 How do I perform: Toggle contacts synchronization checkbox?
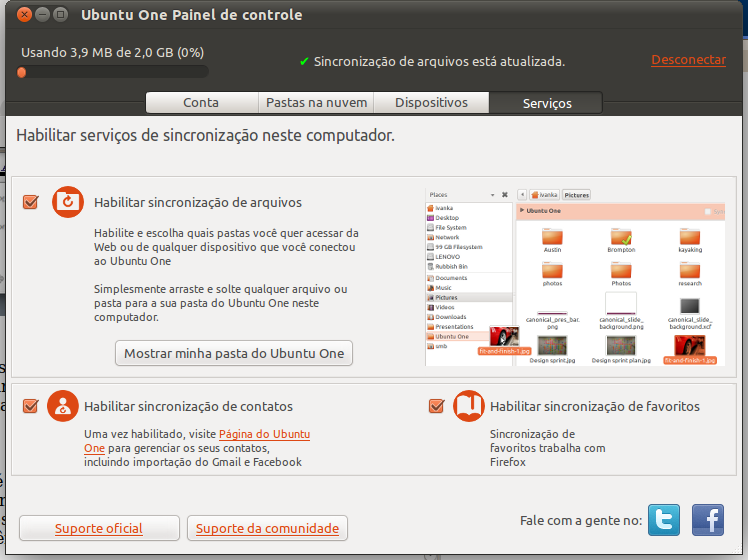coord(31,406)
